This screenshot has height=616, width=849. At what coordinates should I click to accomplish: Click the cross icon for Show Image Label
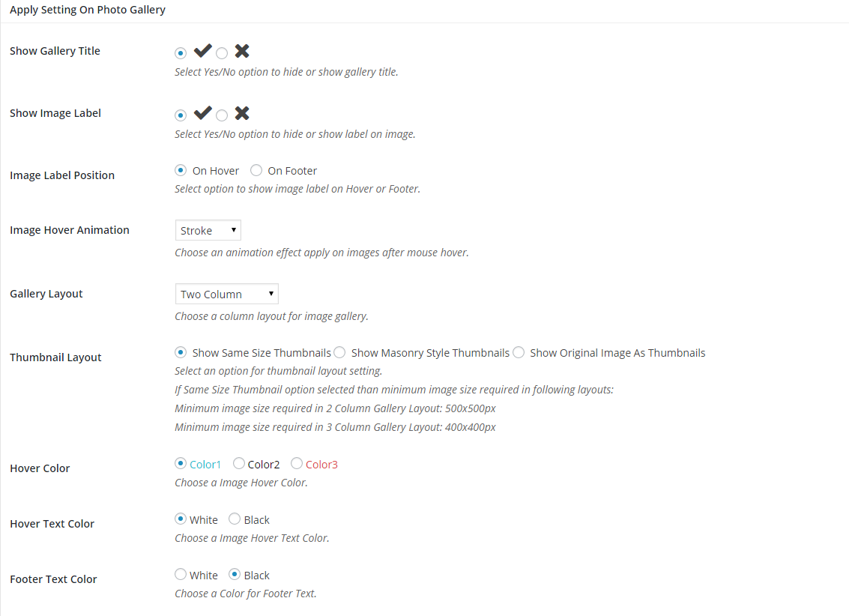[x=241, y=113]
